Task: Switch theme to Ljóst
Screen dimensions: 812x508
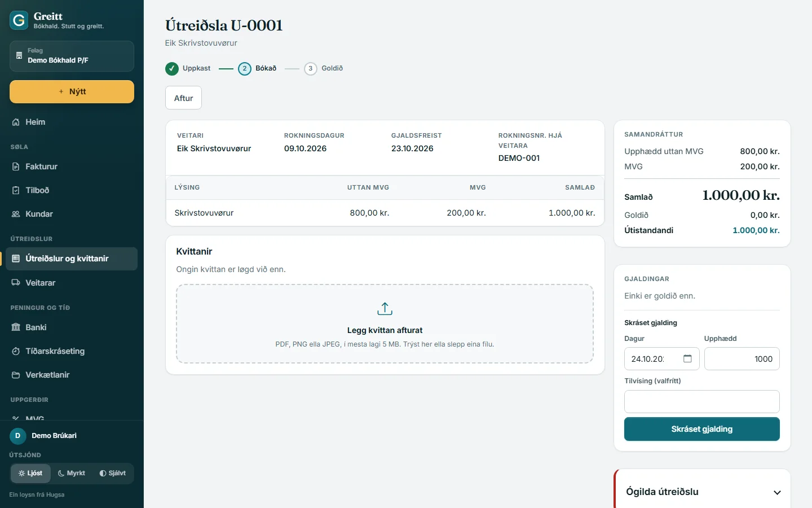Action: tap(30, 473)
